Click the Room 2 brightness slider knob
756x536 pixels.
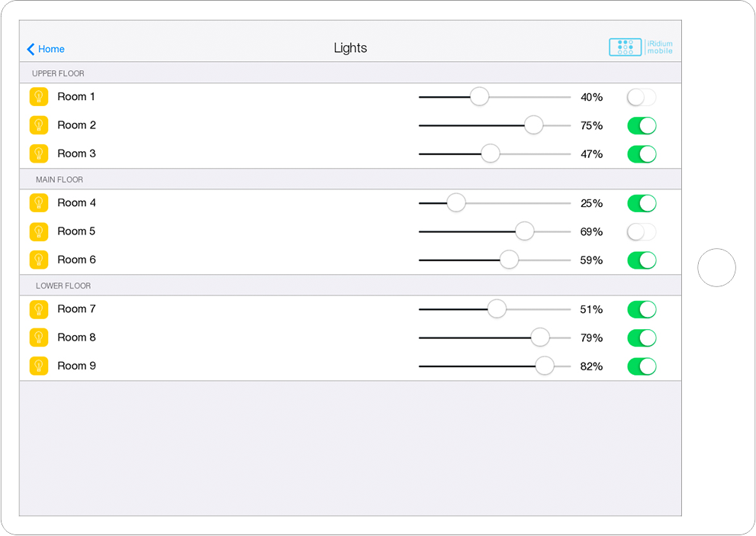tap(533, 125)
